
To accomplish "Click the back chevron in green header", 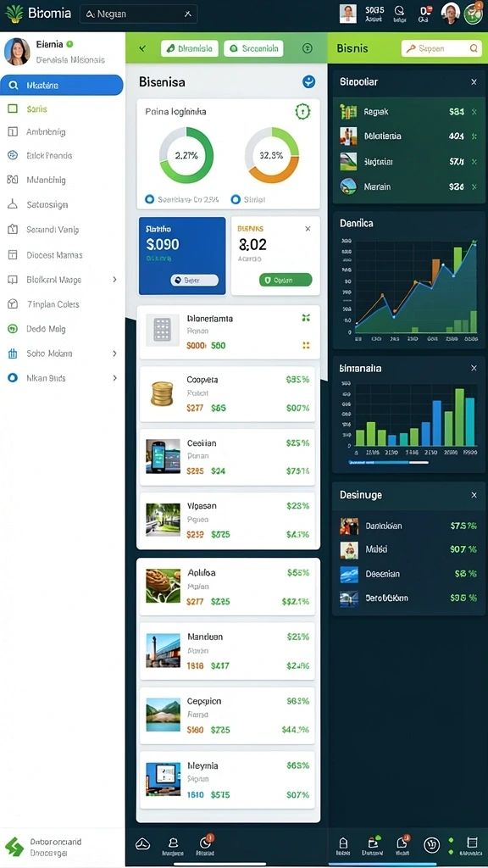I will pos(142,48).
